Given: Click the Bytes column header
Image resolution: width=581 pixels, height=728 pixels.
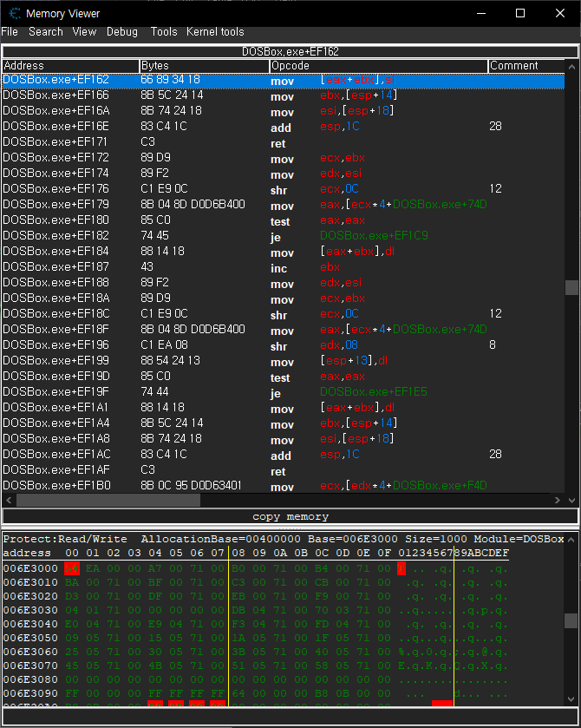Looking at the screenshot, I should 204,66.
